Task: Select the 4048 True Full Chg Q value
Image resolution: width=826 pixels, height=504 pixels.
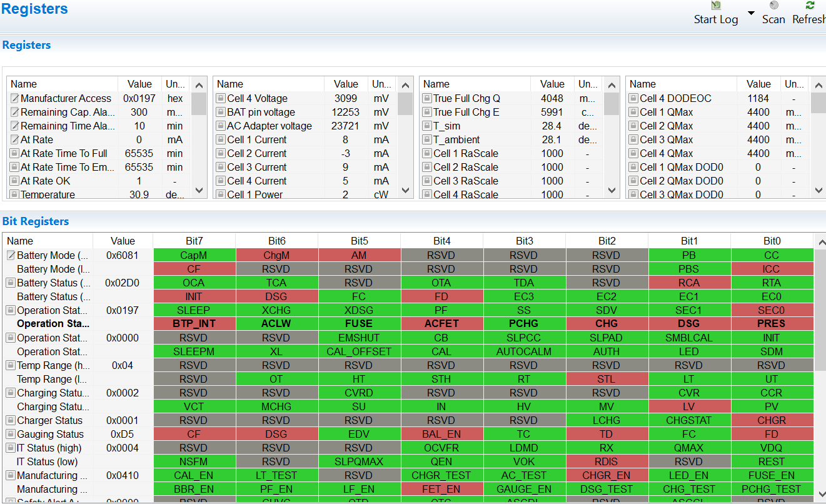Action: pos(552,98)
